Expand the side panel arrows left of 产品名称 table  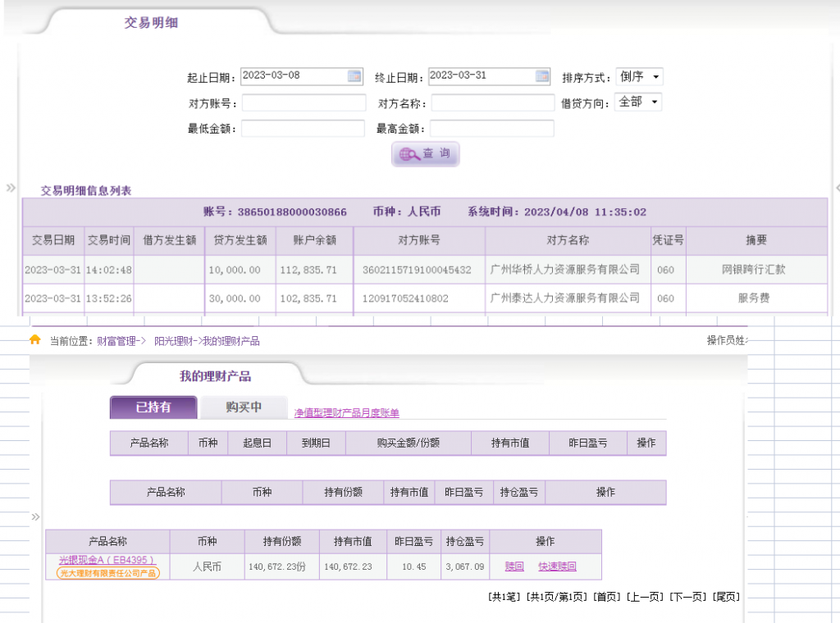[36, 517]
